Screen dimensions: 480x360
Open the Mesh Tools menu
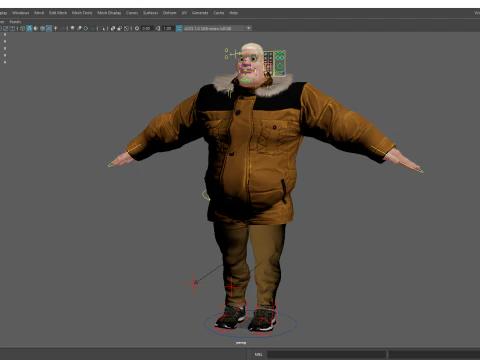coord(82,13)
